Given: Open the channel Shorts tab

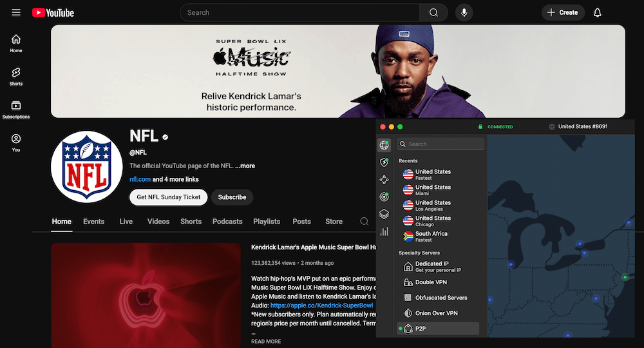Looking at the screenshot, I should coord(191,222).
